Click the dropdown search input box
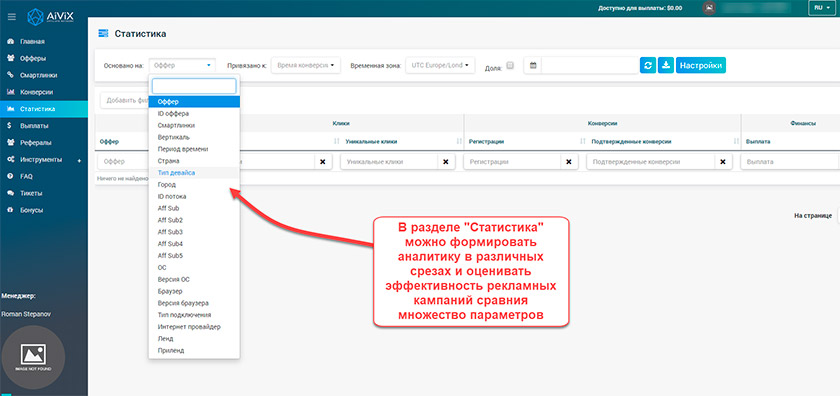Screen dimensions: 840x396 [x=194, y=86]
